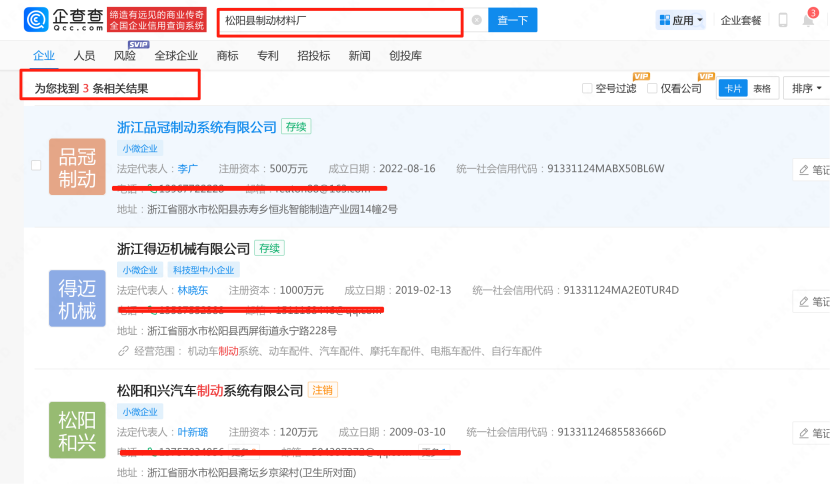
Task: Click the link icon beside 经营范围
Action: click(123, 351)
